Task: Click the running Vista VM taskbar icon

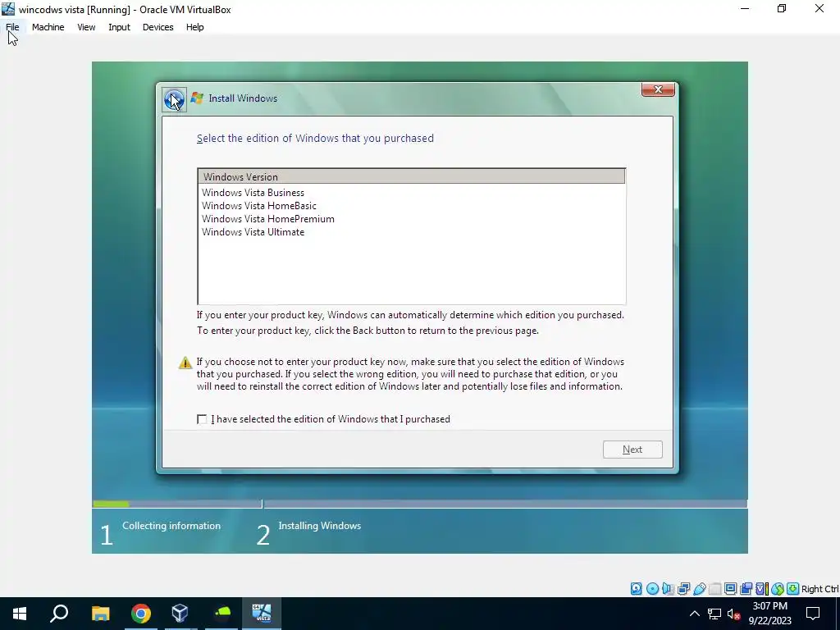Action: [262, 614]
